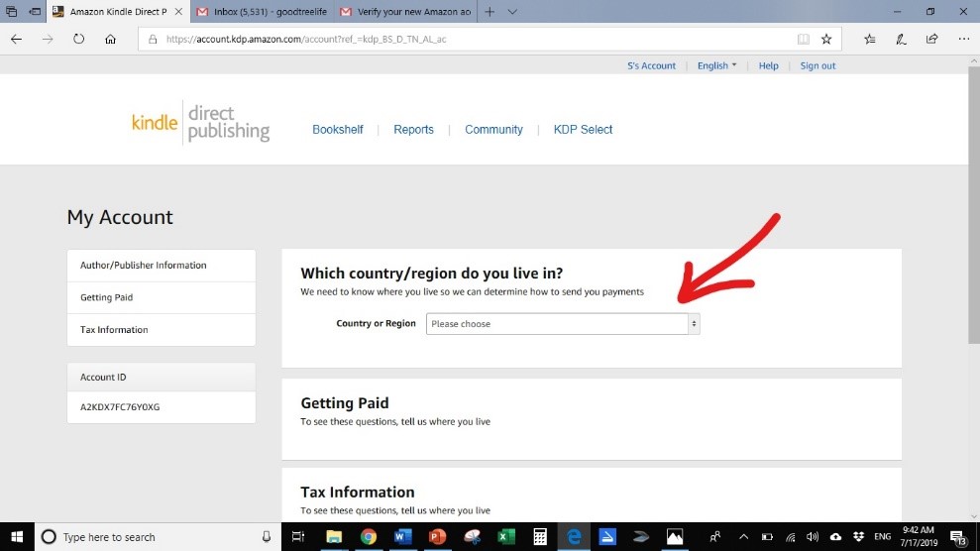The image size is (980, 551).
Task: Open the Help link
Action: (768, 65)
